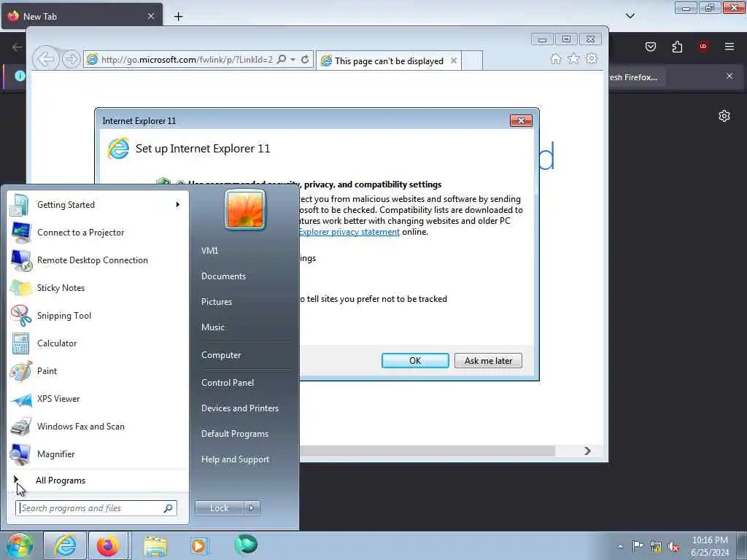Viewport: 747px width, 560px height.
Task: Click the user account picture in Start menu
Action: [245, 209]
